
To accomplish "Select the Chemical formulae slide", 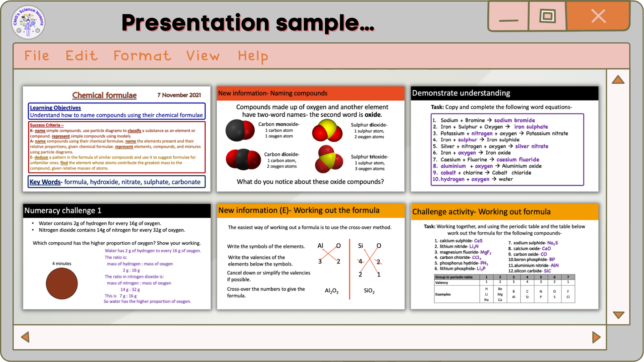I will pyautogui.click(x=116, y=138).
